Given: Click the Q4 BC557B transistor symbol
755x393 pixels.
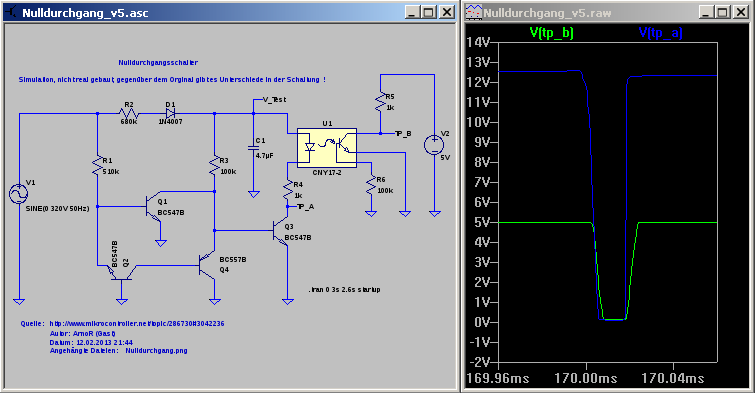Looking at the screenshot, I should click(208, 264).
